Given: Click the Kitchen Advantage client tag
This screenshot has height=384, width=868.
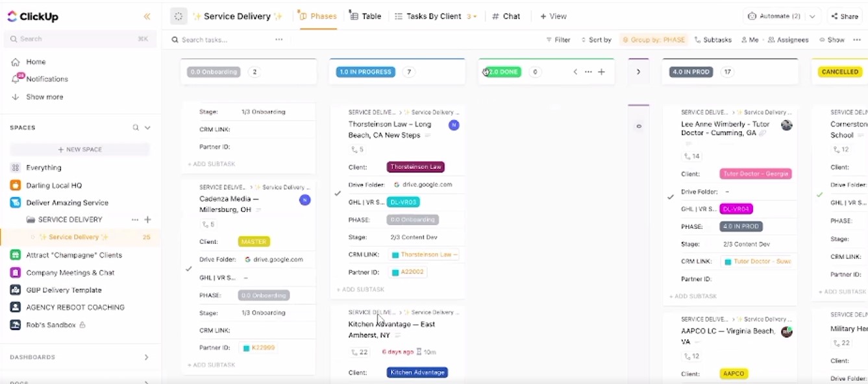Looking at the screenshot, I should 417,372.
